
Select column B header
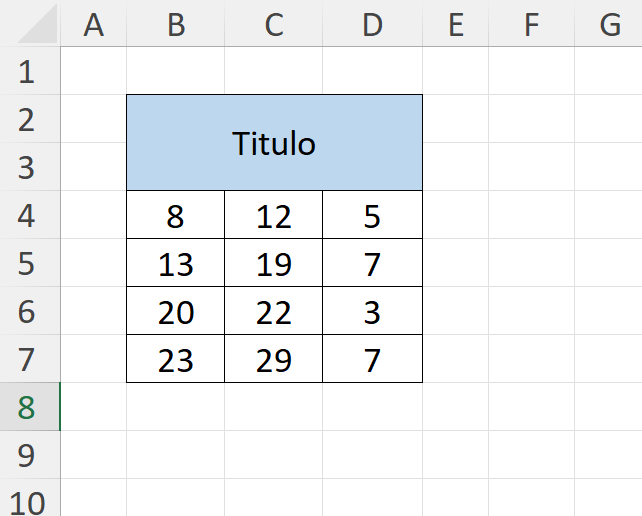(x=176, y=25)
